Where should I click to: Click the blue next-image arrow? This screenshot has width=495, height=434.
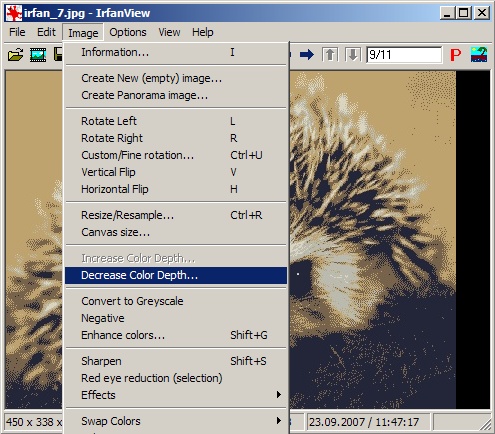[x=306, y=55]
